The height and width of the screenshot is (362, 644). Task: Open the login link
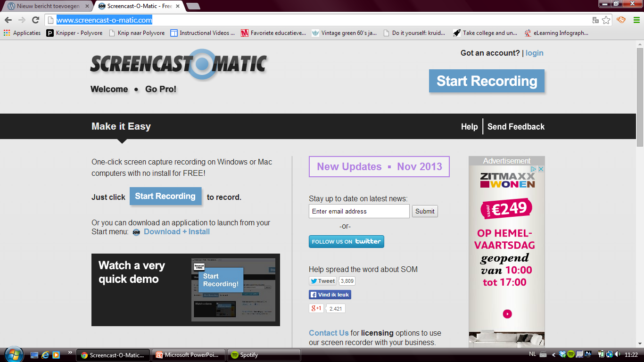[x=534, y=53]
